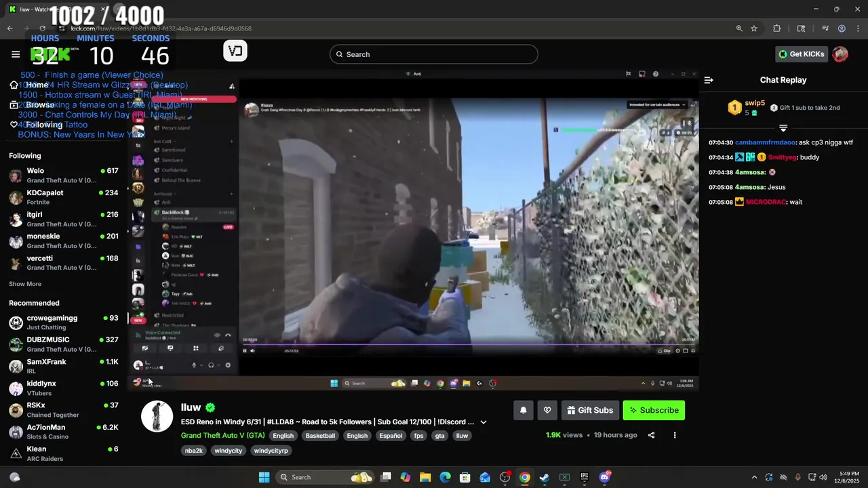Open Windows Start menu
The width and height of the screenshot is (868, 488).
(x=264, y=477)
